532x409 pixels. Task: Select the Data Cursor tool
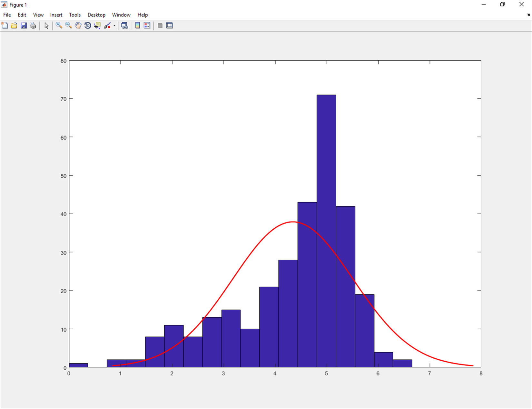tap(97, 25)
